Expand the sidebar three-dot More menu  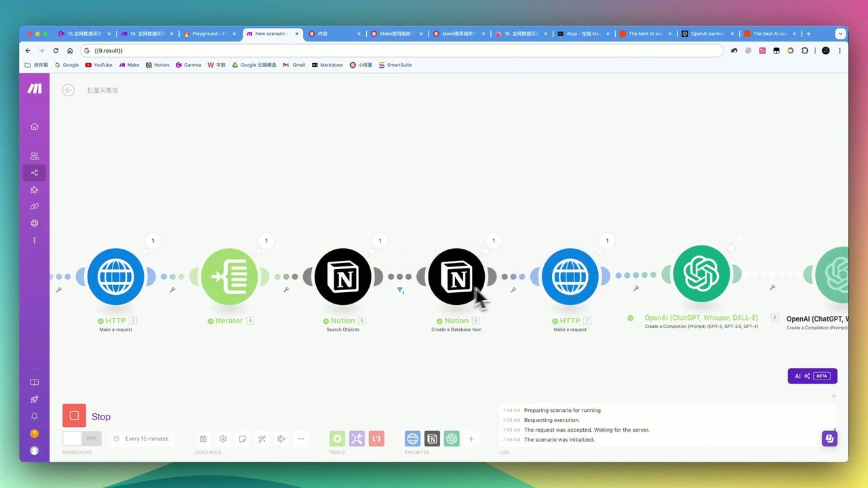pyautogui.click(x=35, y=240)
